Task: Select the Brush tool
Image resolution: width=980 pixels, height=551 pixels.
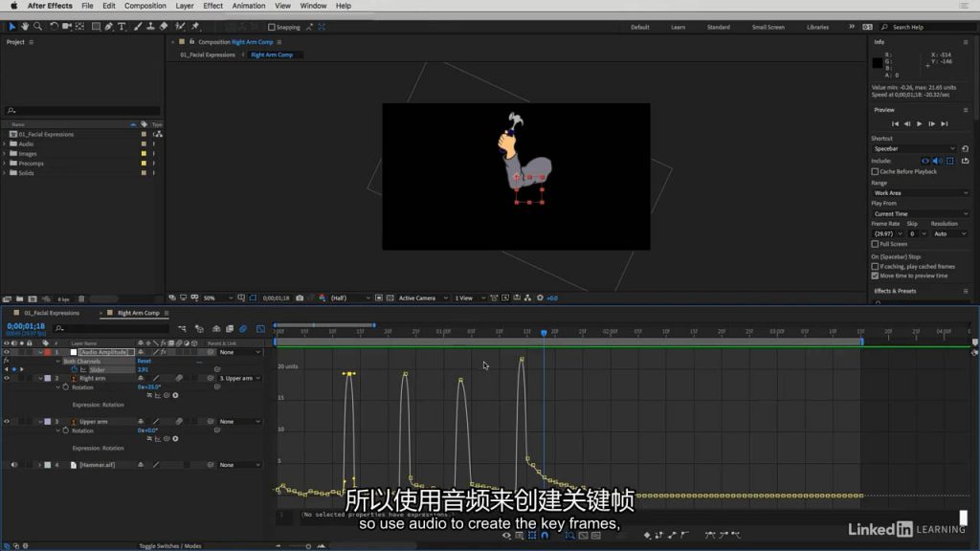Action: (x=138, y=27)
